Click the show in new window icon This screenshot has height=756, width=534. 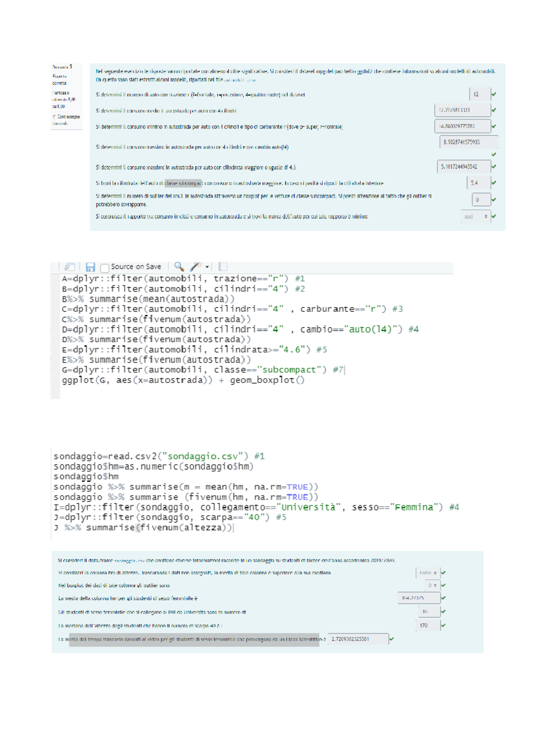pyautogui.click(x=69, y=267)
